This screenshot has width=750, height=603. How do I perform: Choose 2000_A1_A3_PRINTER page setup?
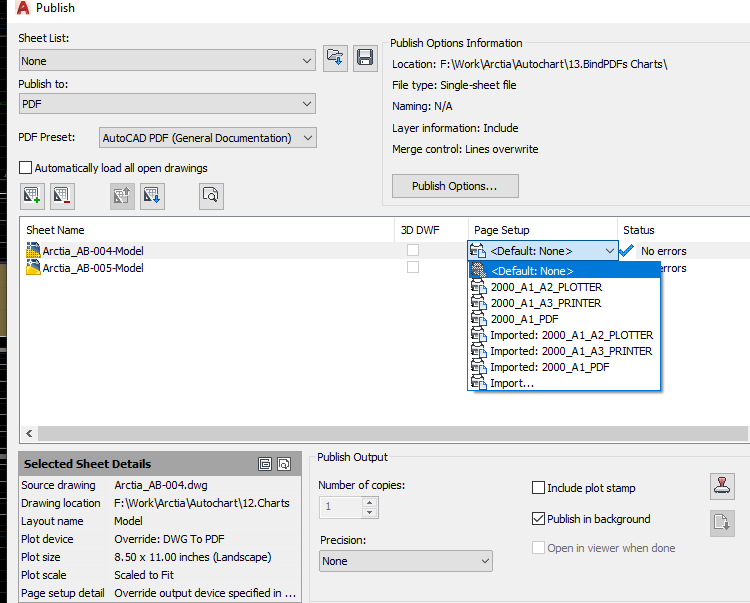point(564,303)
